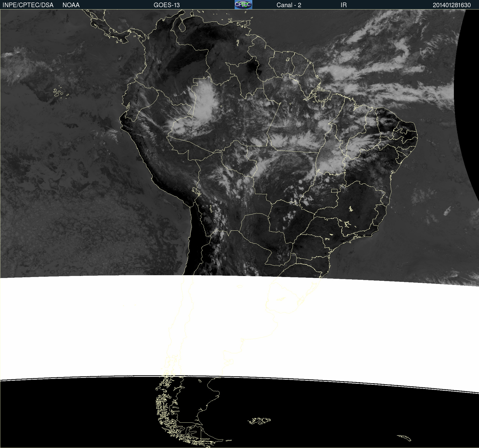Click the IR label in the header

pyautogui.click(x=343, y=5)
